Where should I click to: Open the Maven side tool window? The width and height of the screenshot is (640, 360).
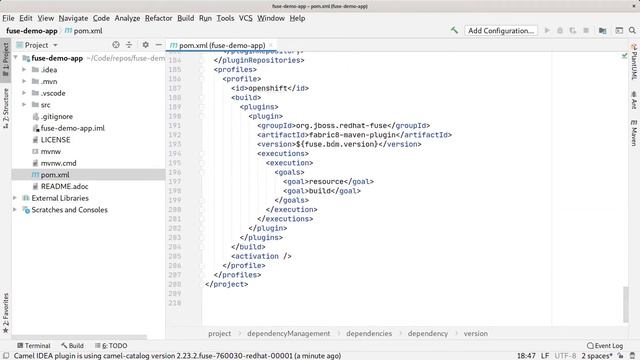tap(634, 133)
